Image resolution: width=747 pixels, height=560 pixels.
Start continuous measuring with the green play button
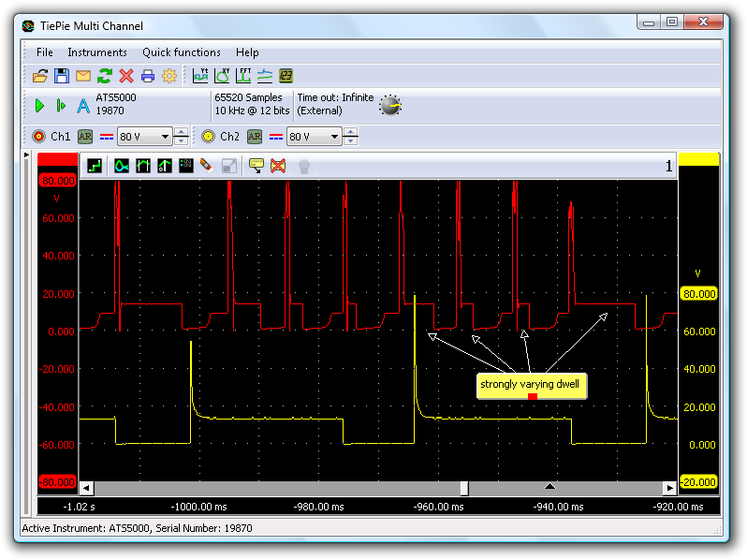(39, 105)
